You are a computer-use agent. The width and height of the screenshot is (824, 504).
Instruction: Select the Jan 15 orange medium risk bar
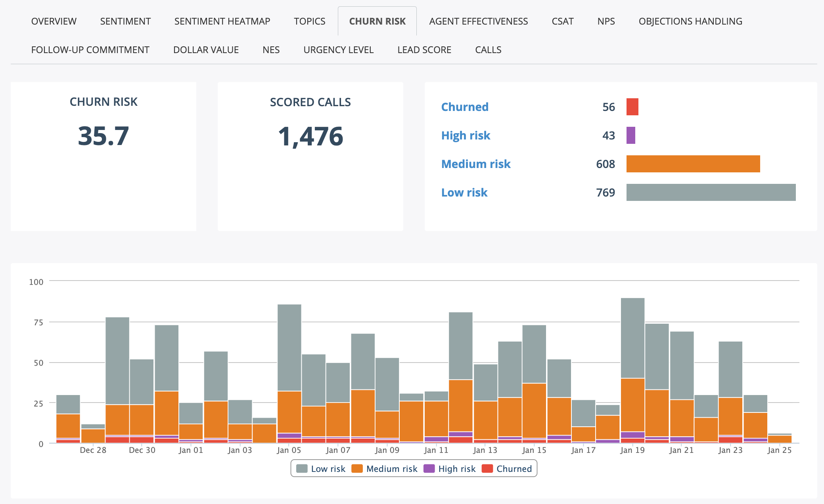pos(534,410)
